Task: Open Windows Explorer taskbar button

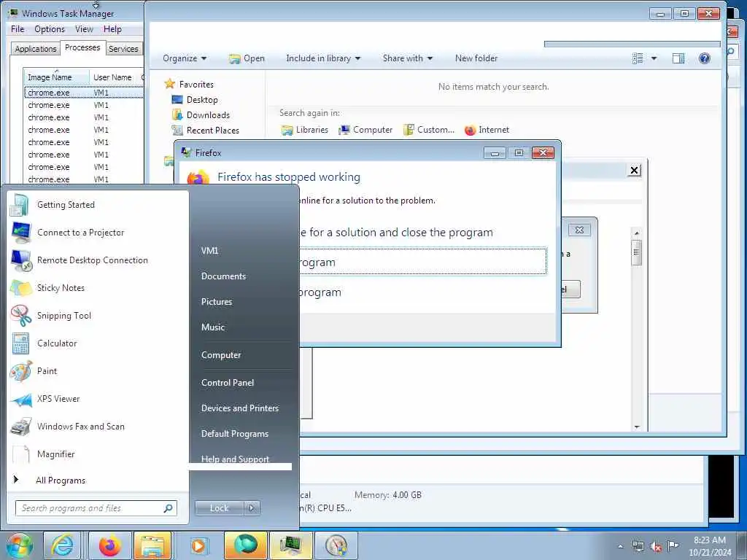Action: 152,545
